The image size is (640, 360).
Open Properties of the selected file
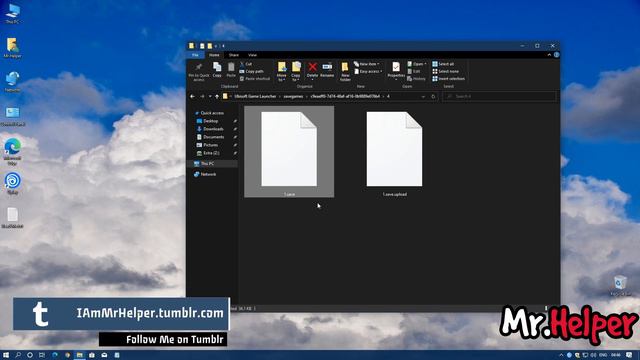396,70
